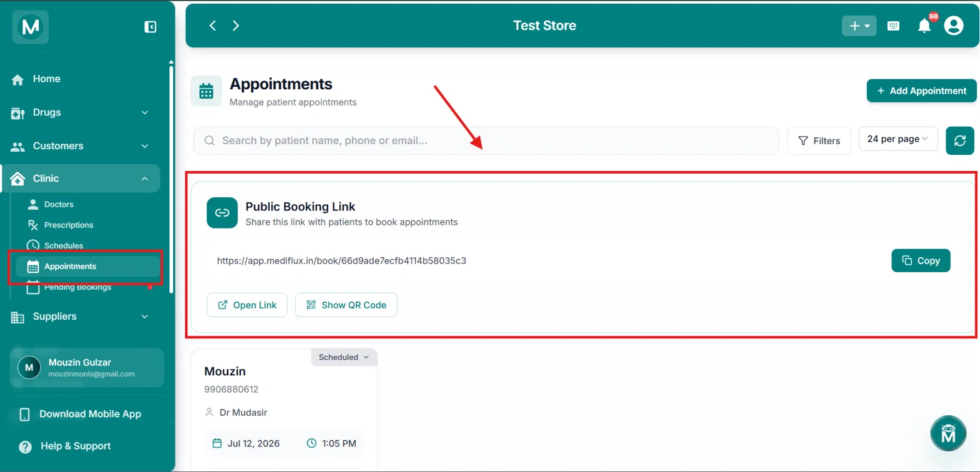Click the Schedules clock icon
The image size is (980, 472).
tap(33, 245)
